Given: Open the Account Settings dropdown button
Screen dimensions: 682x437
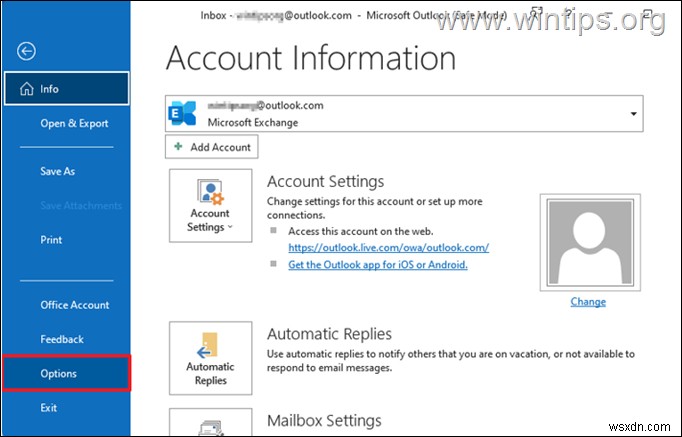Looking at the screenshot, I should (211, 206).
